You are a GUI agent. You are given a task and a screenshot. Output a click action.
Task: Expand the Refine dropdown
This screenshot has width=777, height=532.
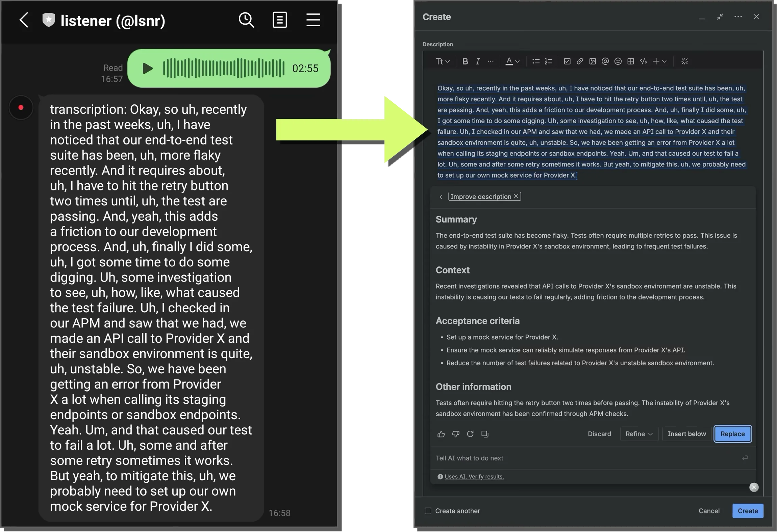pyautogui.click(x=639, y=434)
